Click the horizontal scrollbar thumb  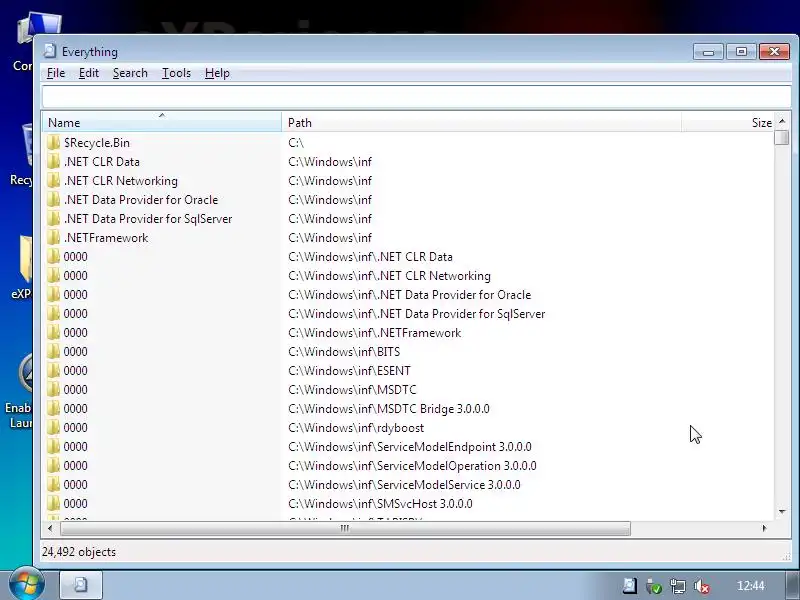click(x=345, y=528)
